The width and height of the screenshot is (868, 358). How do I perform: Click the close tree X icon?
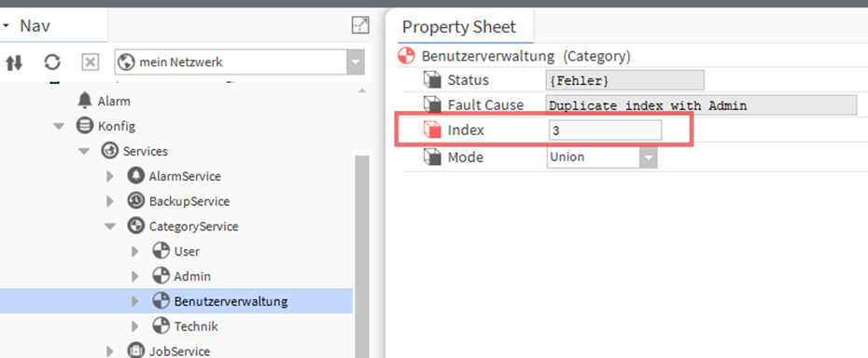[x=90, y=62]
